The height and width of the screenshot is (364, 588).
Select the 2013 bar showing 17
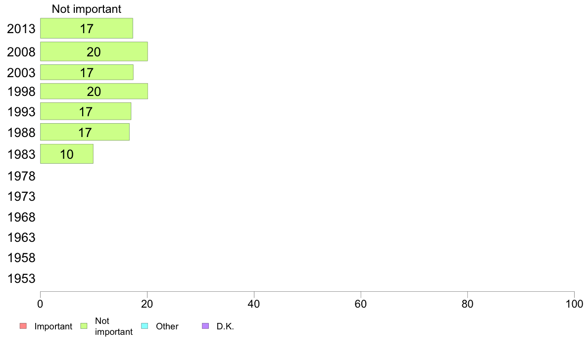point(87,28)
